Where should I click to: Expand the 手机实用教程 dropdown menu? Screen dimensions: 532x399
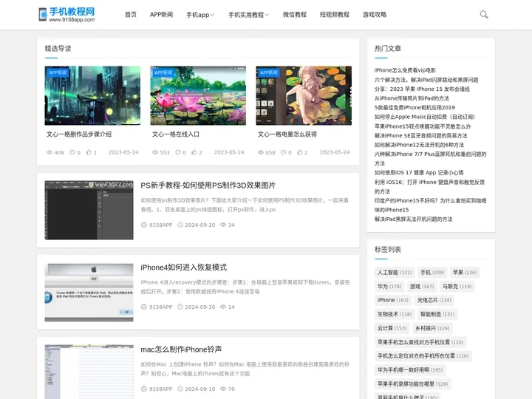[x=248, y=15]
